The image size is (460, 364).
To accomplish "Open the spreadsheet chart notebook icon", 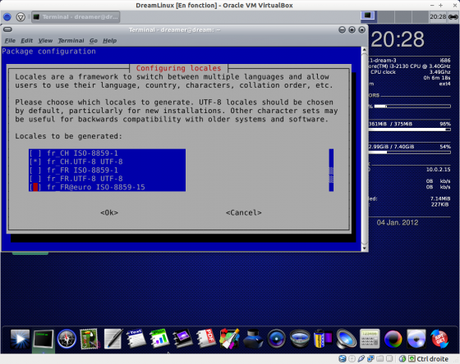I will 159,339.
